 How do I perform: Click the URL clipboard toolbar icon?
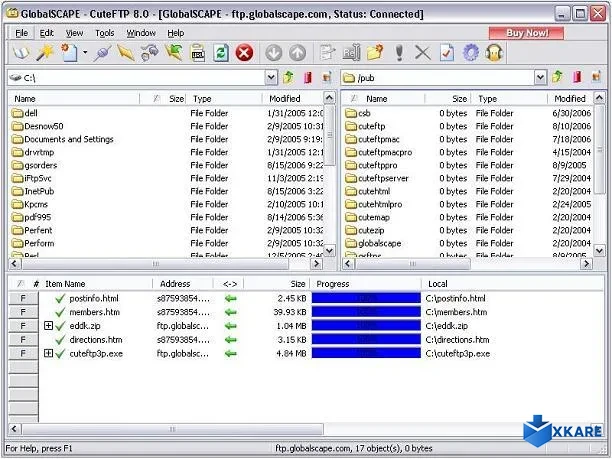click(x=197, y=53)
